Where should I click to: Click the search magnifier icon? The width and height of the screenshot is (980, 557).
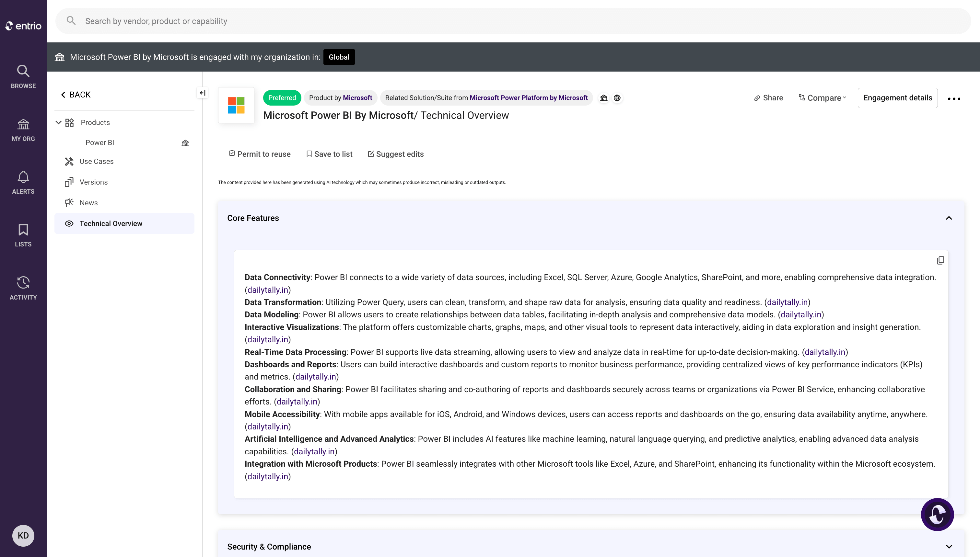click(x=71, y=21)
